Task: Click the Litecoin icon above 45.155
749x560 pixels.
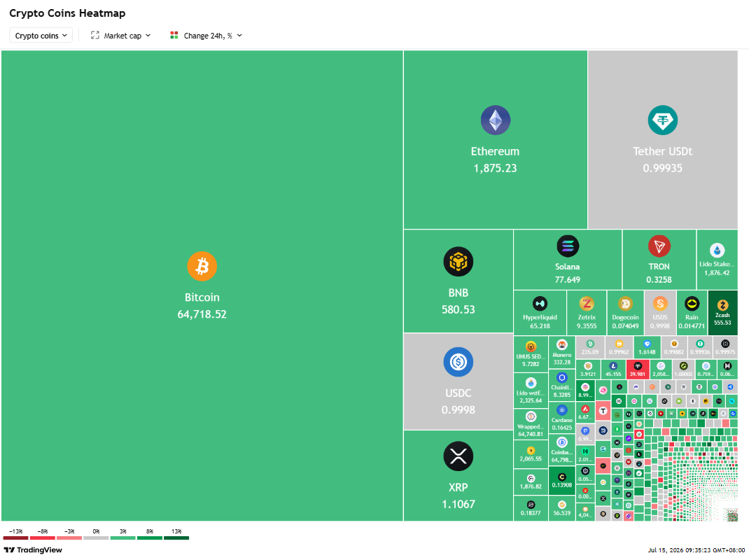Action: 613,366
